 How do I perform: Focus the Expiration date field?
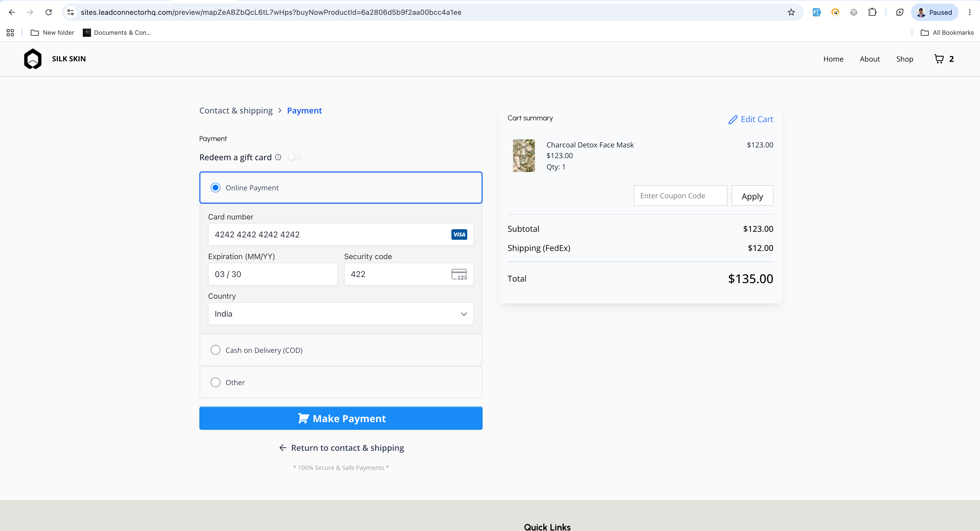tap(273, 274)
